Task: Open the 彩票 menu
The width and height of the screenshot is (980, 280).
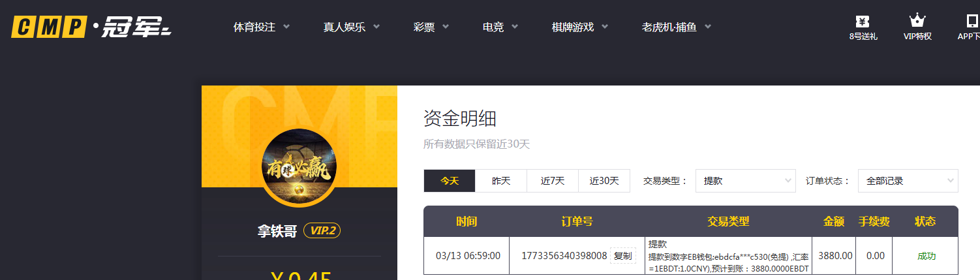Action: click(431, 27)
